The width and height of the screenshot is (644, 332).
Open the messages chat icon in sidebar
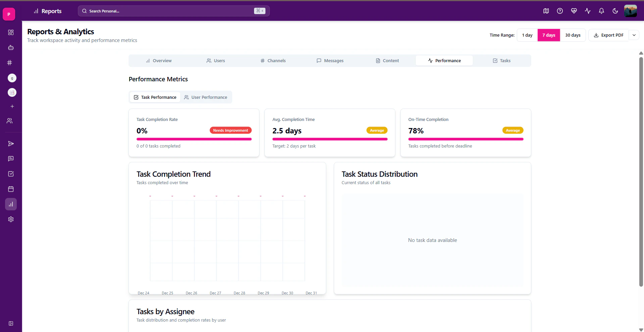tap(11, 159)
